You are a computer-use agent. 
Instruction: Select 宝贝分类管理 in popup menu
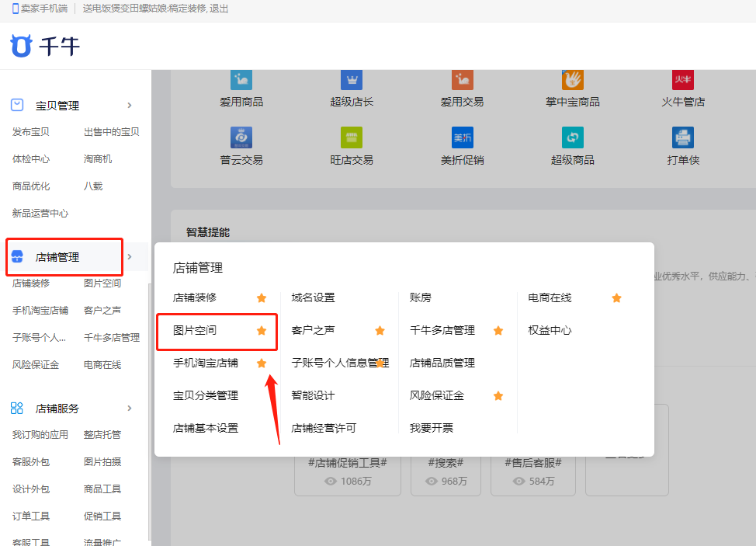coord(206,395)
